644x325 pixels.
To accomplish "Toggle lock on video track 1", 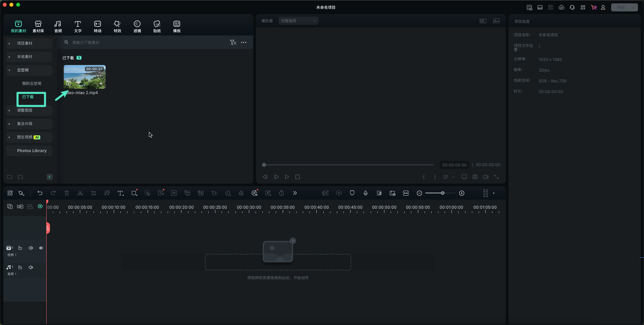I will coord(20,248).
